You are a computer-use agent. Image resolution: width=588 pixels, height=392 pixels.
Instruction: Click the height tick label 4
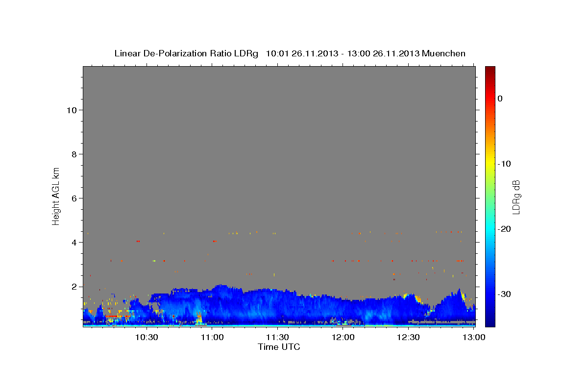tap(73, 243)
